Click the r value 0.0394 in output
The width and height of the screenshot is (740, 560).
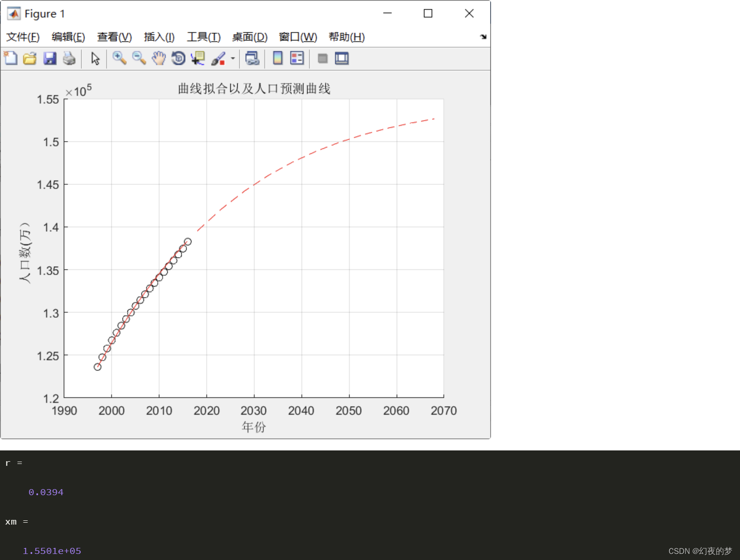point(46,492)
